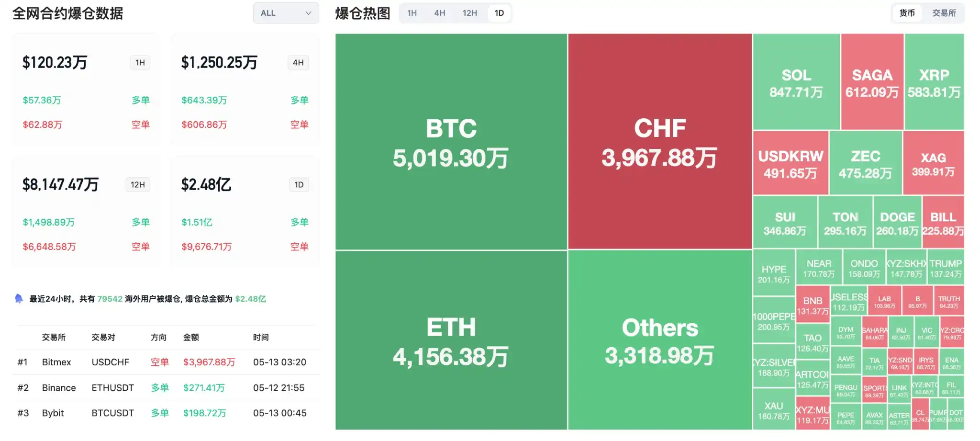Click the blue bell notification icon
Screen dimensions: 980x441
19,299
